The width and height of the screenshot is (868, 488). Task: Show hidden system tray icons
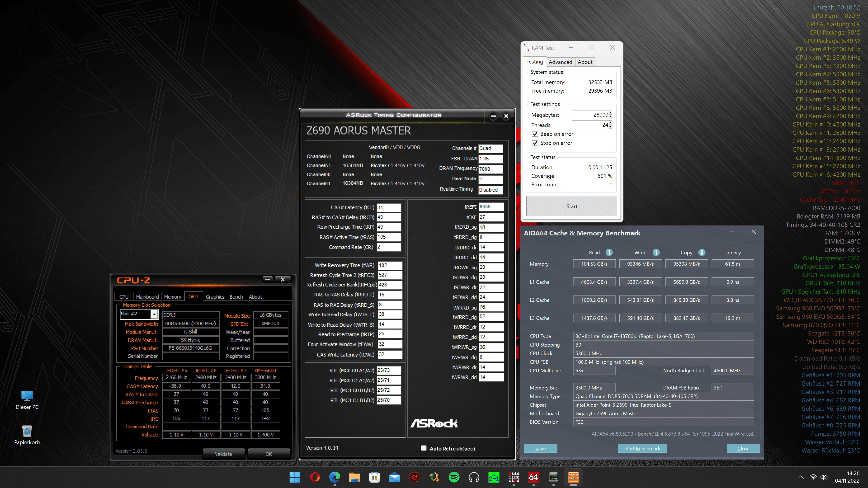coord(801,477)
